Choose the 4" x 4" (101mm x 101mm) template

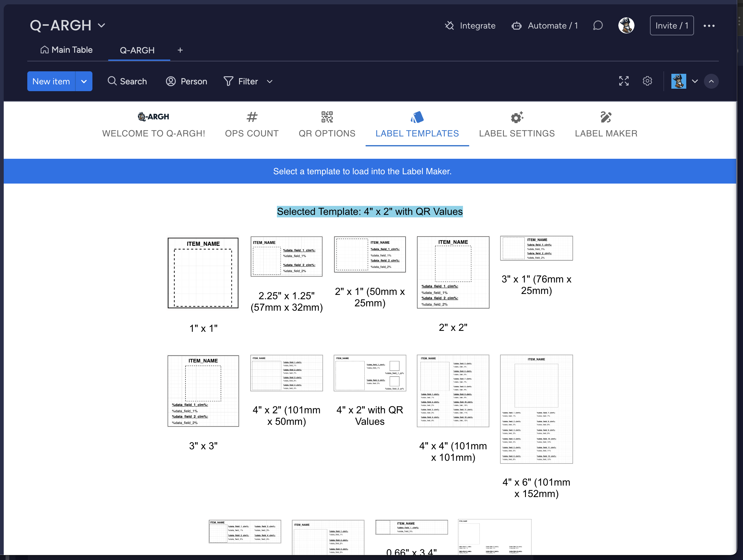453,391
